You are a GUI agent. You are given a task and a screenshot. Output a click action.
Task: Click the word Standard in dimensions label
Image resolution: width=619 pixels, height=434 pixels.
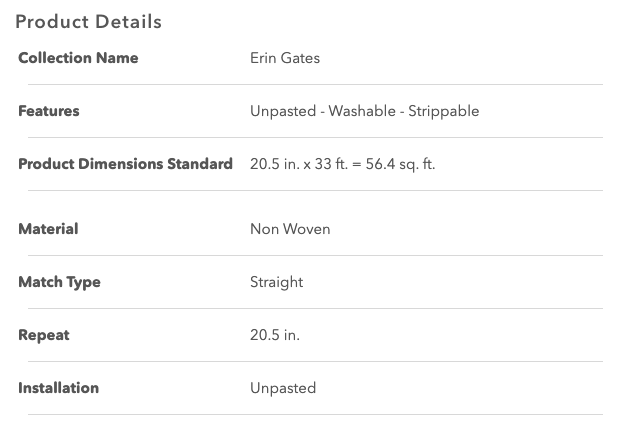[x=200, y=164]
